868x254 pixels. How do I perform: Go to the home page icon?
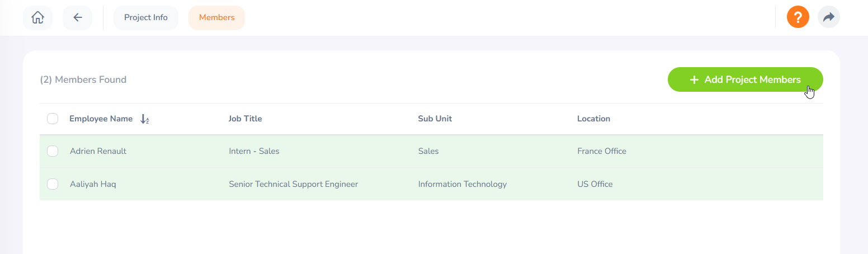tap(37, 18)
